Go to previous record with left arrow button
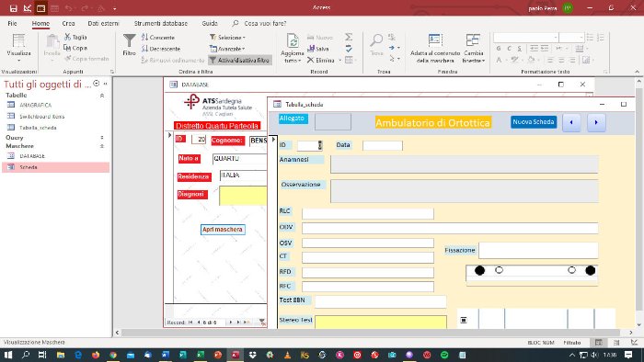 (x=571, y=122)
